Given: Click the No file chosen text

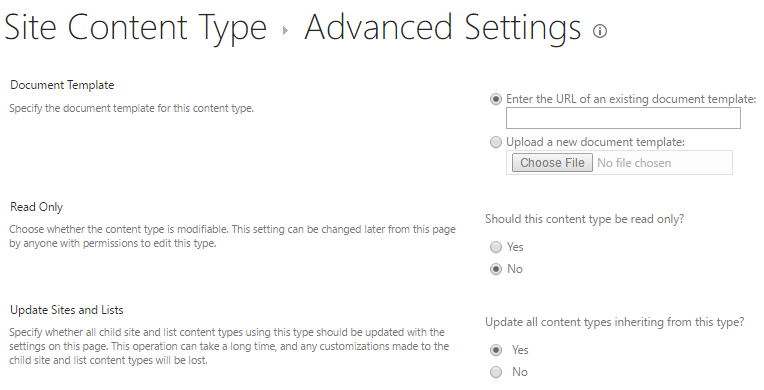Looking at the screenshot, I should pos(634,163).
